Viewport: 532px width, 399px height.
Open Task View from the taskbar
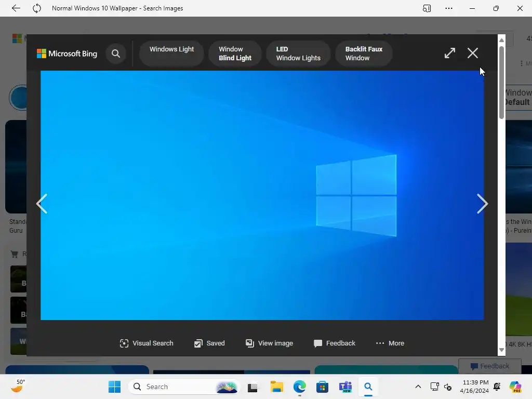[x=252, y=387]
